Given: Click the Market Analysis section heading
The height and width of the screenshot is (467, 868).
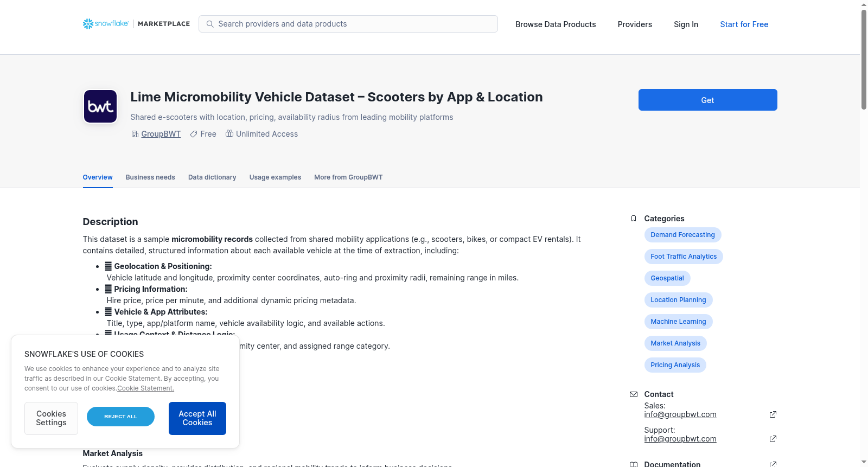Looking at the screenshot, I should pyautogui.click(x=112, y=453).
